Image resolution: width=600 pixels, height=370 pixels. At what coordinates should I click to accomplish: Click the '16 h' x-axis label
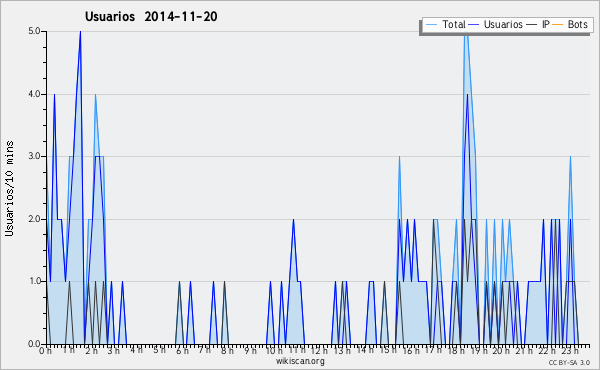point(411,351)
